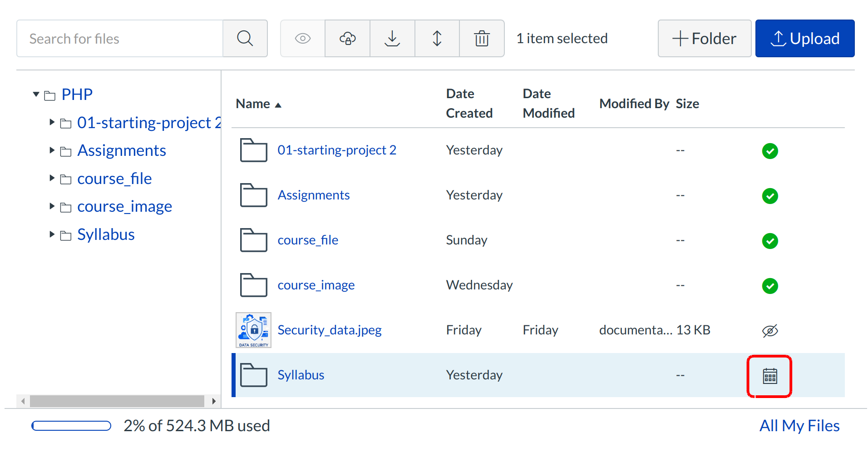The height and width of the screenshot is (468, 868).
Task: Open Syllabus scheduled availability calendar icon
Action: [769, 376]
